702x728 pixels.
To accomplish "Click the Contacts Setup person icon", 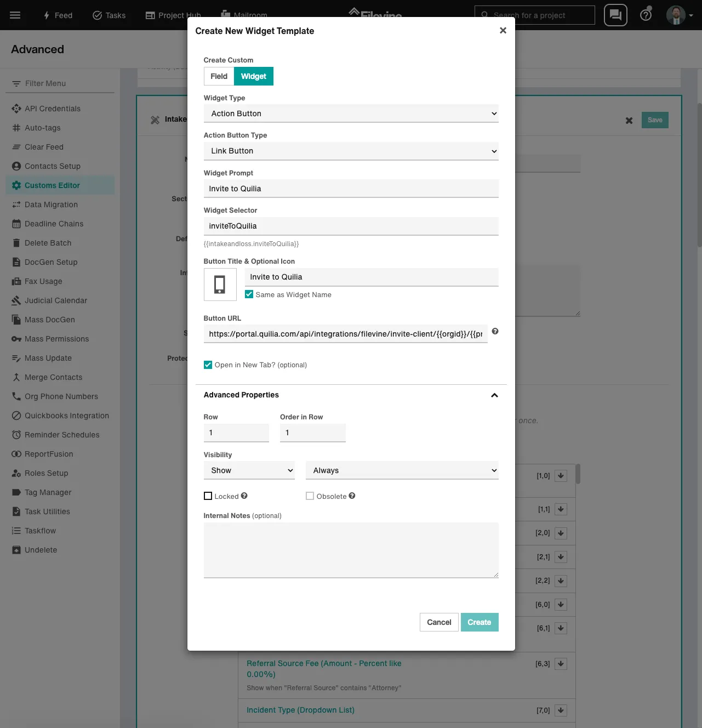I will pyautogui.click(x=16, y=166).
